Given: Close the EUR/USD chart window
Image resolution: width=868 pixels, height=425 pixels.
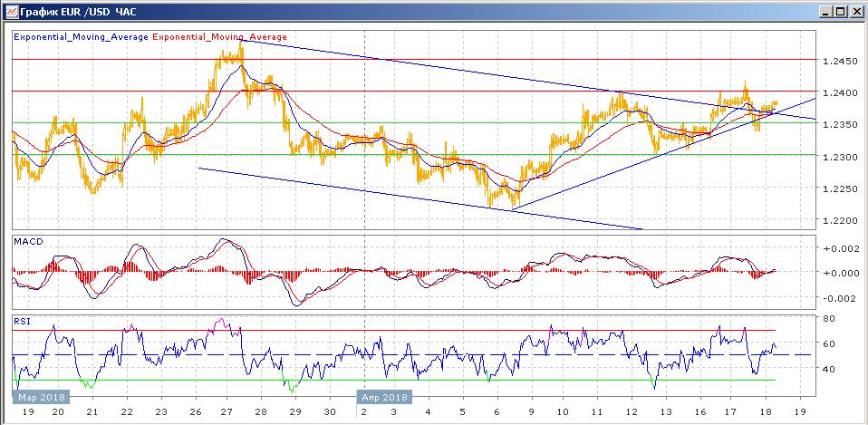Looking at the screenshot, I should 855,11.
